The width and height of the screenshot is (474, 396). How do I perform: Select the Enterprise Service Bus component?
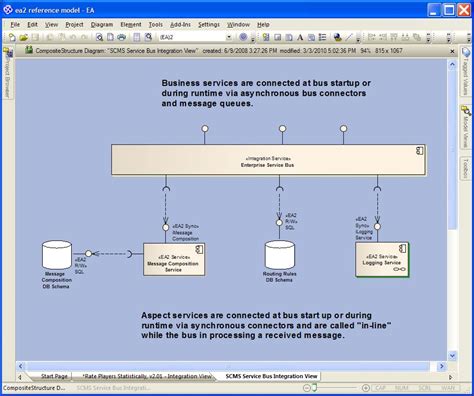268,160
